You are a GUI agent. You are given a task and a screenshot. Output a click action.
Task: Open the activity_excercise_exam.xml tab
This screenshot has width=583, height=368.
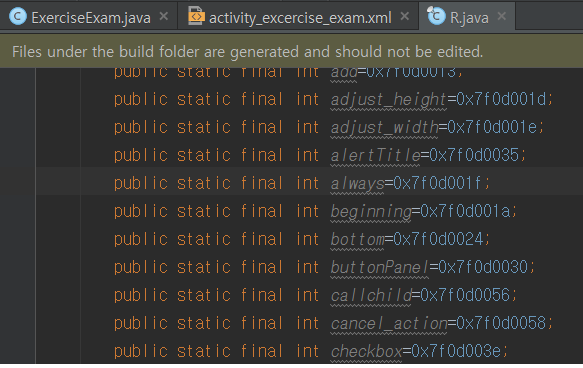299,17
